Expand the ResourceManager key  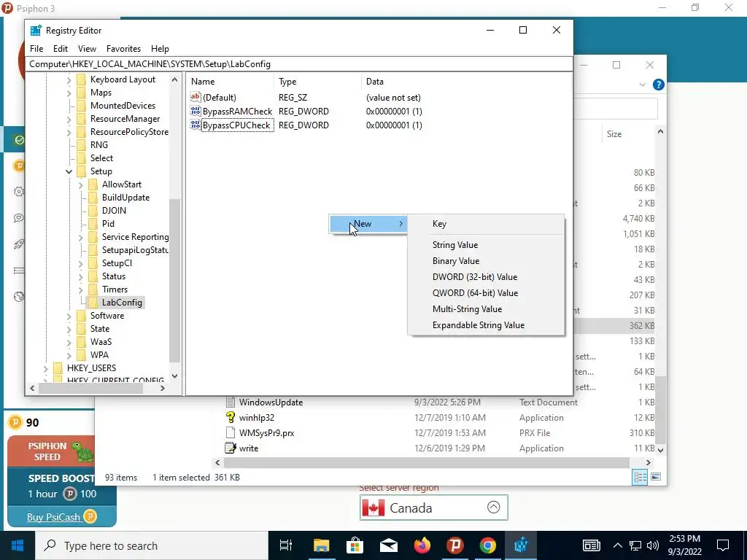click(69, 119)
